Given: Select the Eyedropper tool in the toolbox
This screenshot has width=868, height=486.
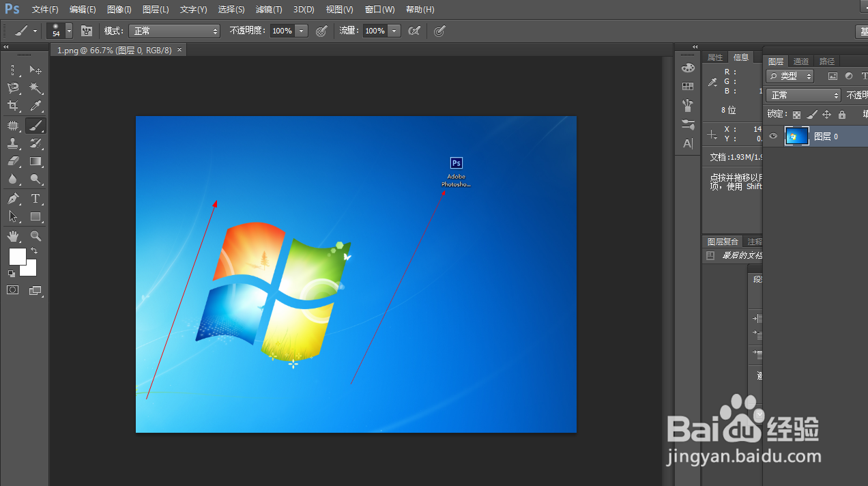Looking at the screenshot, I should [x=35, y=106].
